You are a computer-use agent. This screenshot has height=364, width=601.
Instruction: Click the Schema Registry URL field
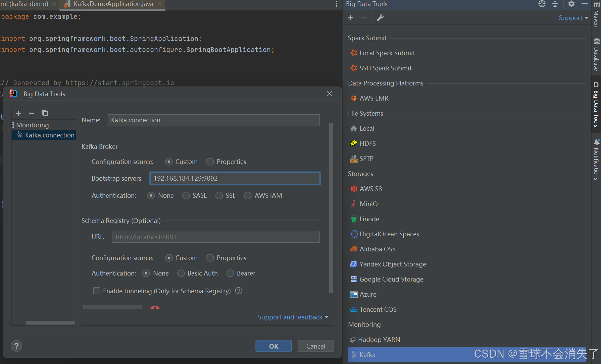(x=216, y=237)
